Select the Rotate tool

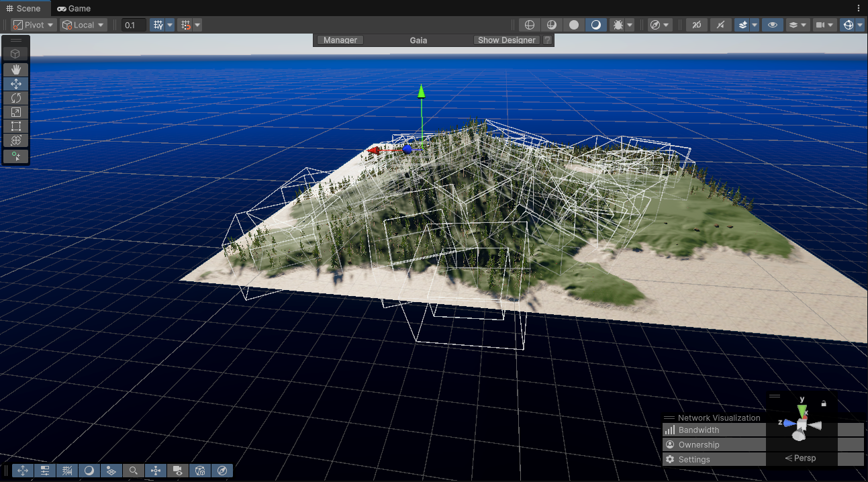point(16,97)
